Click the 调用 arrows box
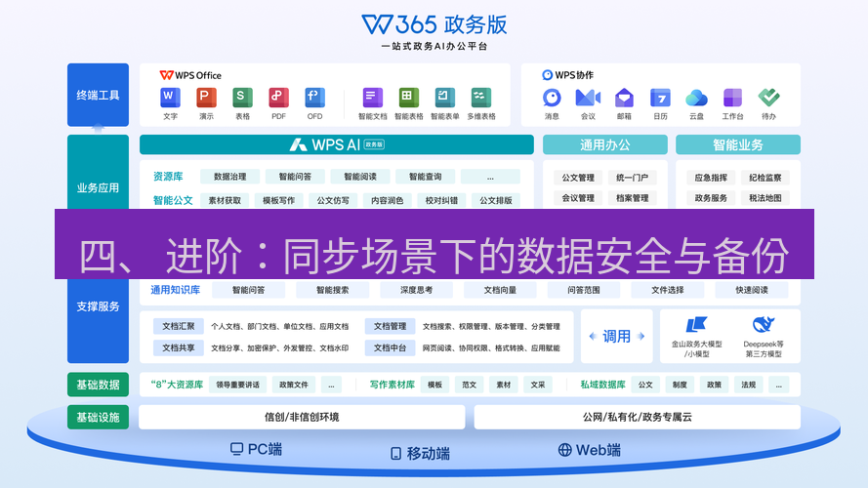868x488 pixels. tap(617, 336)
